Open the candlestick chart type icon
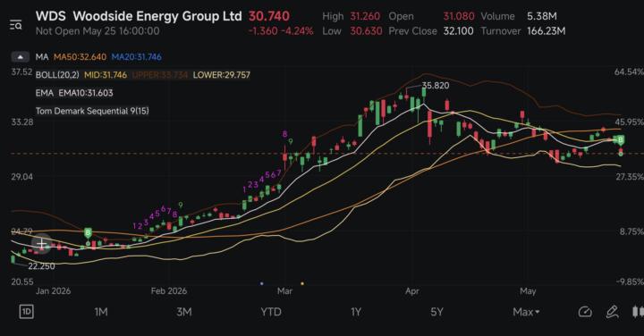 (x=638, y=312)
